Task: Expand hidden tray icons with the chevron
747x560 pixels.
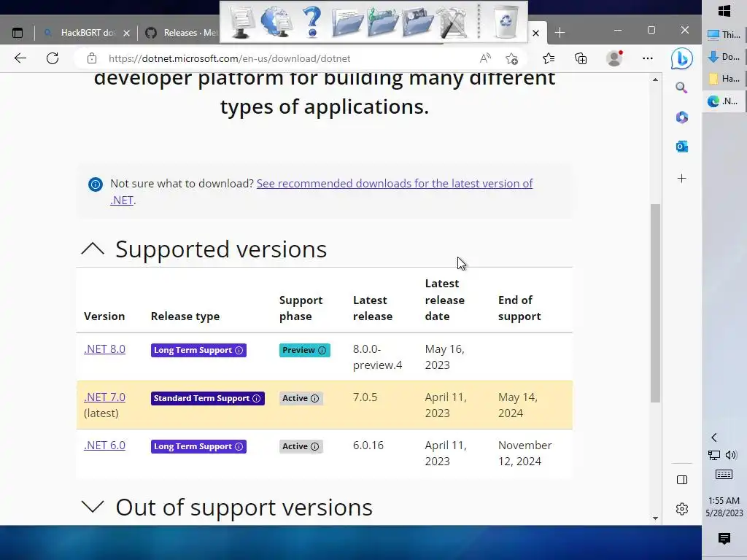Action: pos(713,437)
